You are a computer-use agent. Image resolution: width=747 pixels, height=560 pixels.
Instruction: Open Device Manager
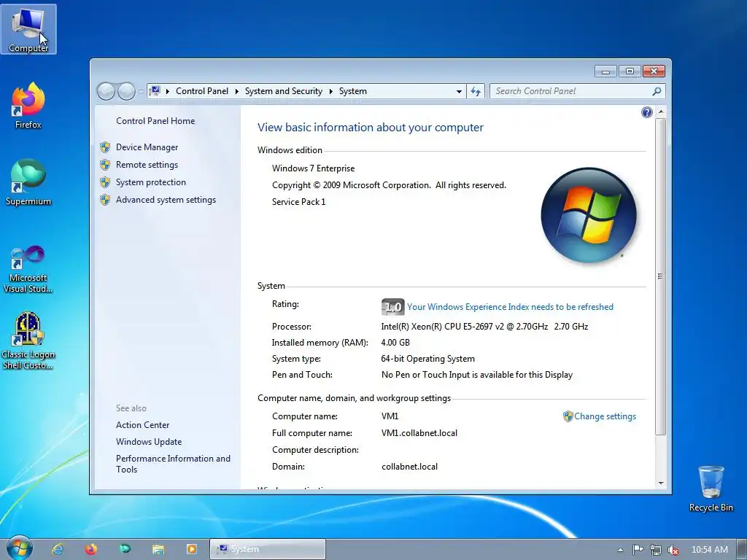pos(147,147)
